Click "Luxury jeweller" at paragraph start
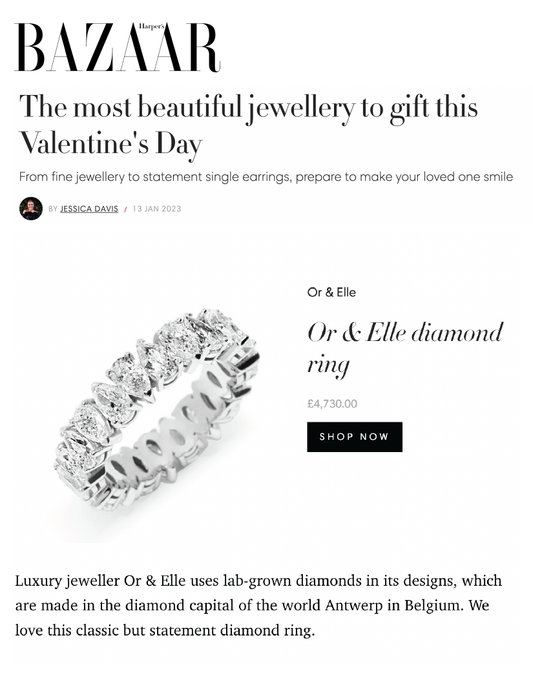The width and height of the screenshot is (533, 682). pyautogui.click(x=67, y=581)
